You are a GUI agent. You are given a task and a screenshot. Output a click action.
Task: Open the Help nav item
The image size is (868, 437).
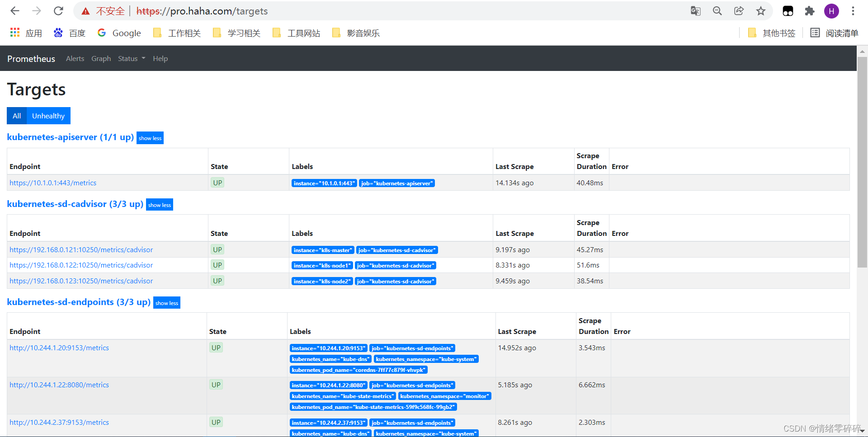tap(160, 59)
